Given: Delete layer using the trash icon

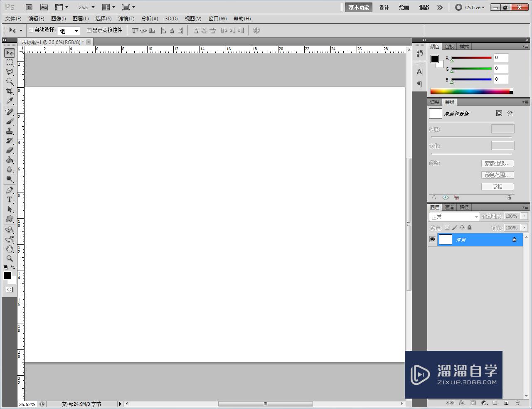Looking at the screenshot, I should (x=517, y=403).
